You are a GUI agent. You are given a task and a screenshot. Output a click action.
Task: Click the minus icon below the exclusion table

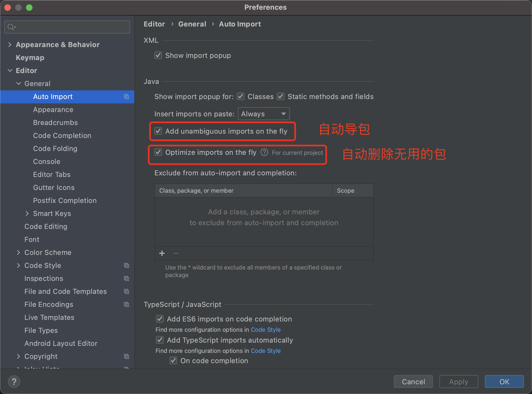click(x=176, y=253)
